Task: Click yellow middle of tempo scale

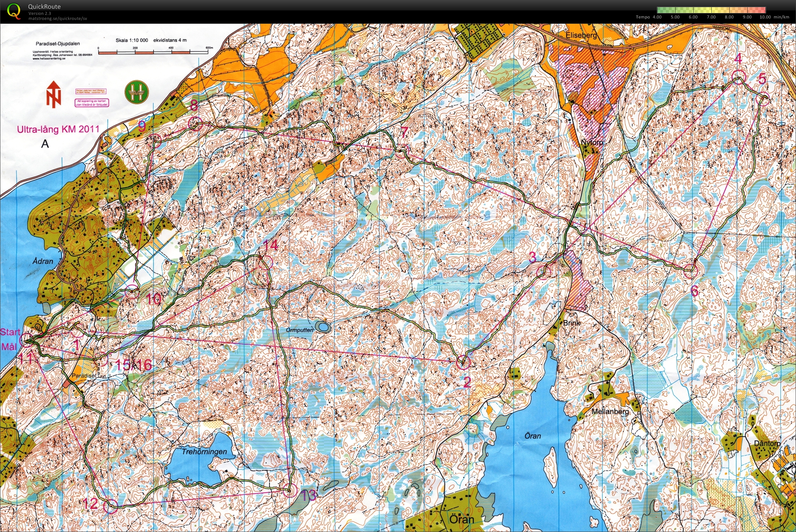Action: pos(711,10)
